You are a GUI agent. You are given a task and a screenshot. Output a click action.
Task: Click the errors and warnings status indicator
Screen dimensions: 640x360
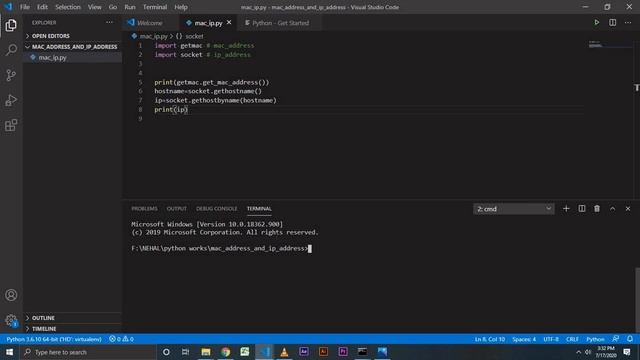pos(121,339)
